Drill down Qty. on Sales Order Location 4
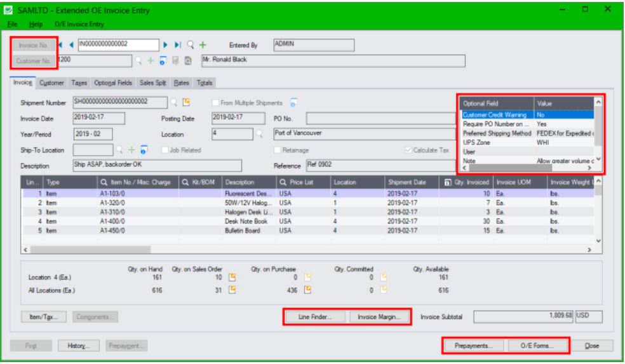625x364 pixels. 232,277
